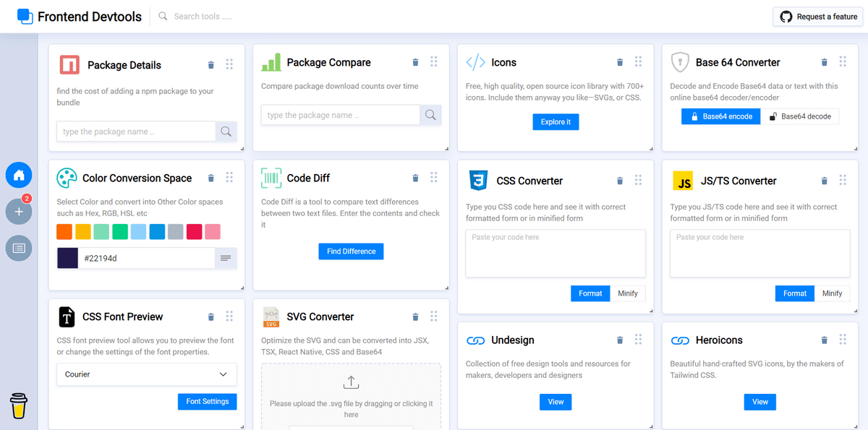Delete the Package Compare card

click(x=415, y=63)
